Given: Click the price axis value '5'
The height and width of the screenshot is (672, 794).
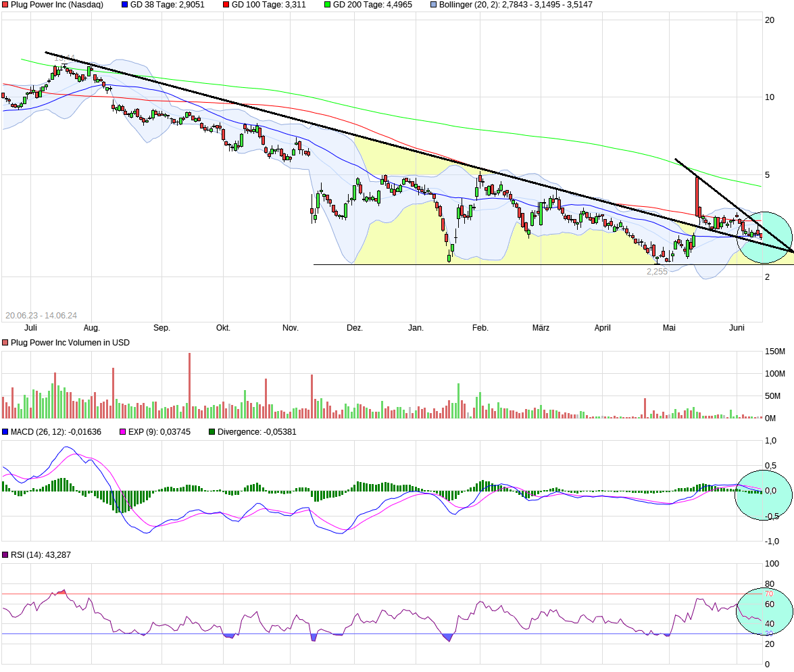Looking at the screenshot, I should [x=767, y=175].
